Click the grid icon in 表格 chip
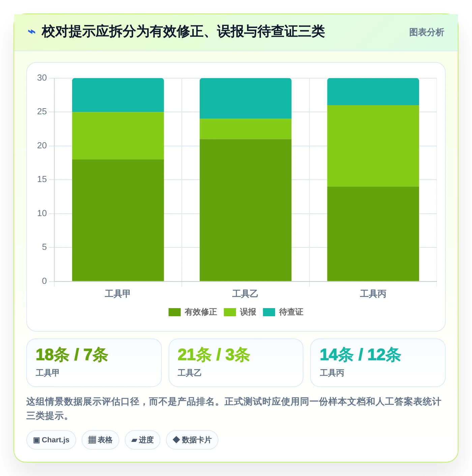This screenshot has height=476, width=472. (92, 440)
